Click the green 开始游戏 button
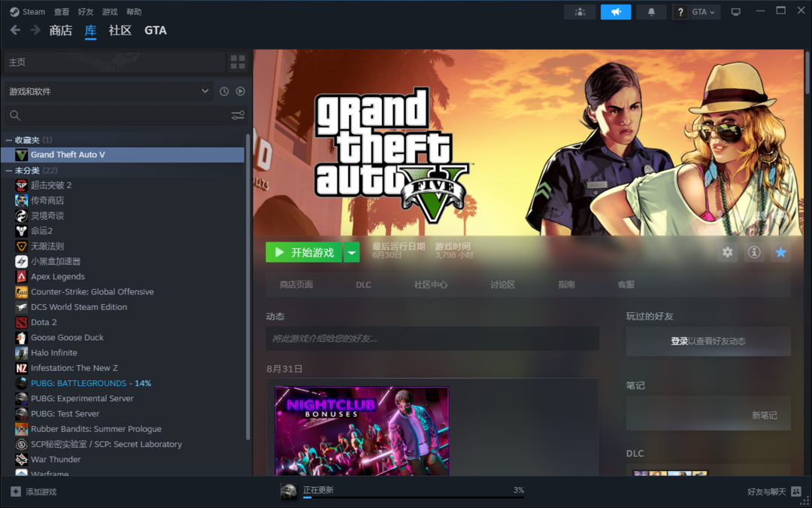812x508 pixels. pos(304,253)
